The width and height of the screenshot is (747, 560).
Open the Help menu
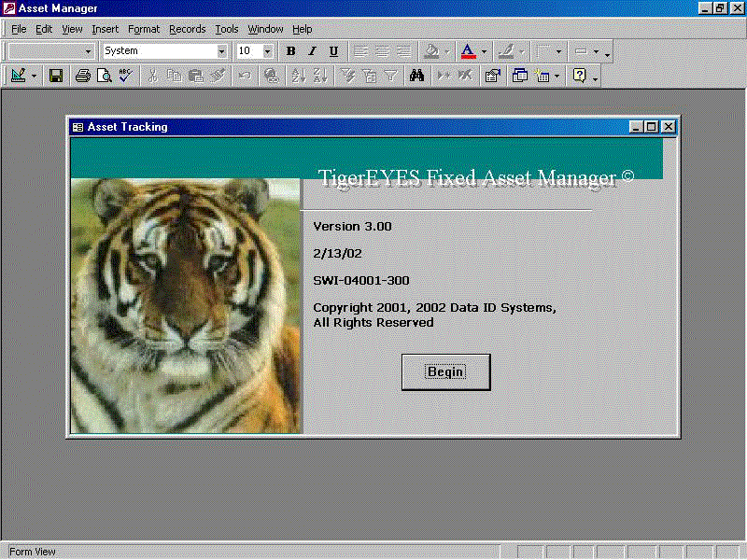302,29
